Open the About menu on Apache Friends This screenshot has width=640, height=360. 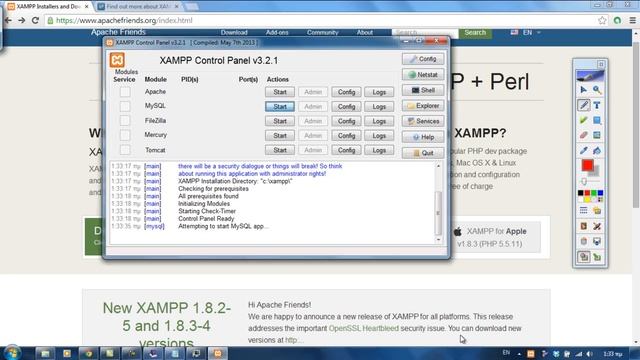(x=364, y=33)
